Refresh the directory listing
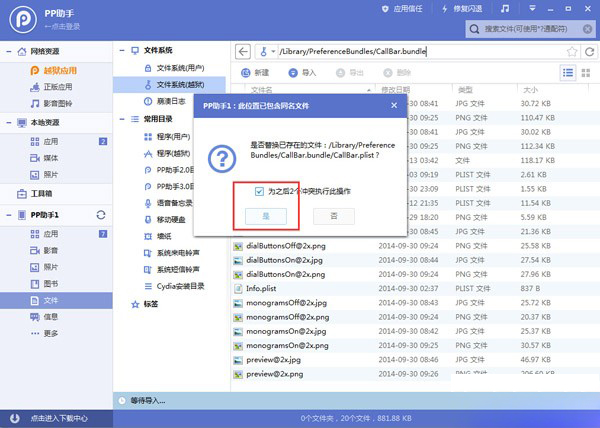 click(590, 52)
